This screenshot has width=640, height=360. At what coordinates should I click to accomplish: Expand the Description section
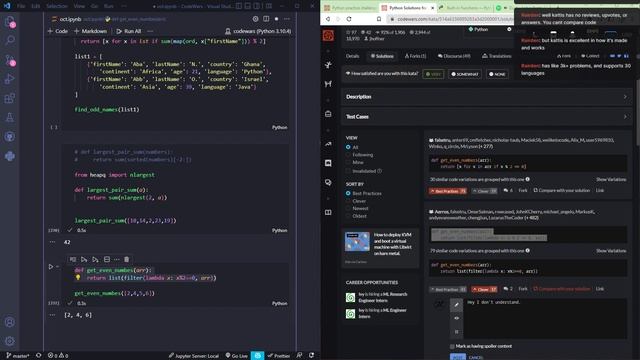[487, 97]
